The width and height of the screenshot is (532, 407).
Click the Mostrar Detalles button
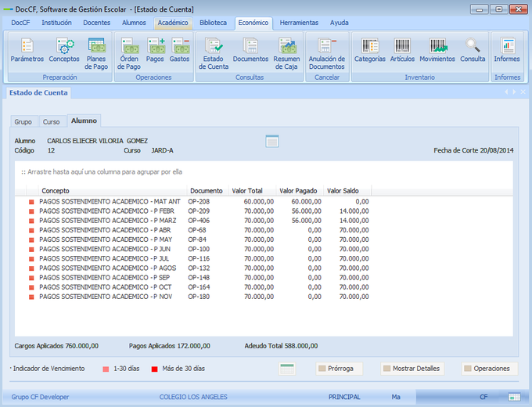(x=412, y=369)
